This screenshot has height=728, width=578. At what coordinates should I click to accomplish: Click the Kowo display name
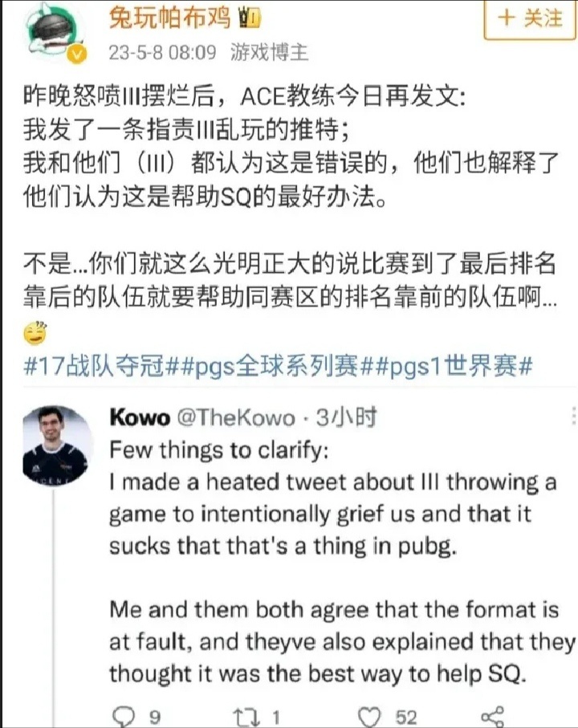140,417
